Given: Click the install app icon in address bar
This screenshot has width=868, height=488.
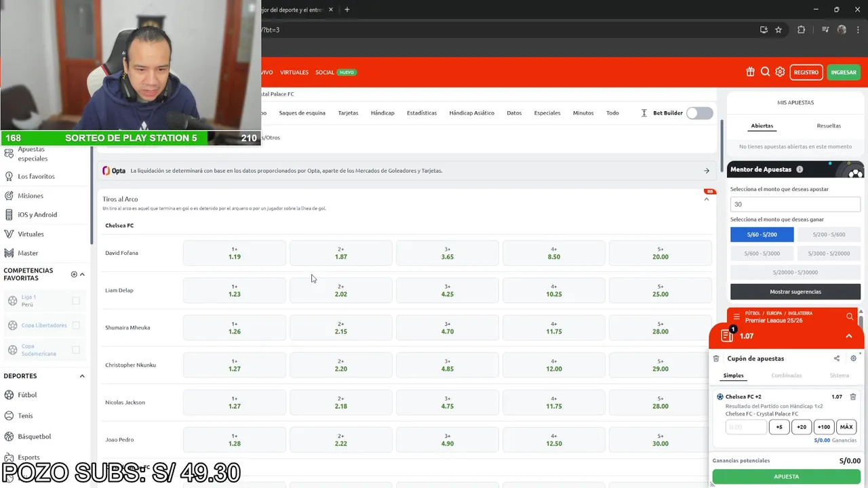Looking at the screenshot, I should (764, 30).
